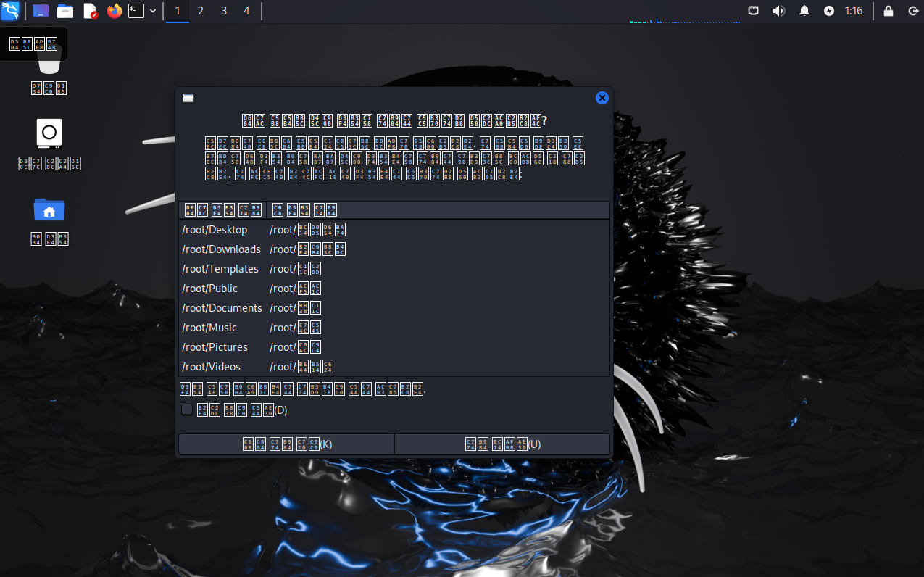Screen dimensions: 924x577
Task: Click the CPU graph monitor in the panel
Action: tap(685, 13)
